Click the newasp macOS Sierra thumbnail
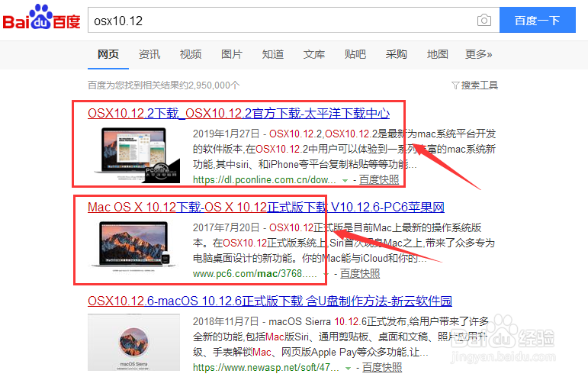The image size is (588, 377). point(134,342)
